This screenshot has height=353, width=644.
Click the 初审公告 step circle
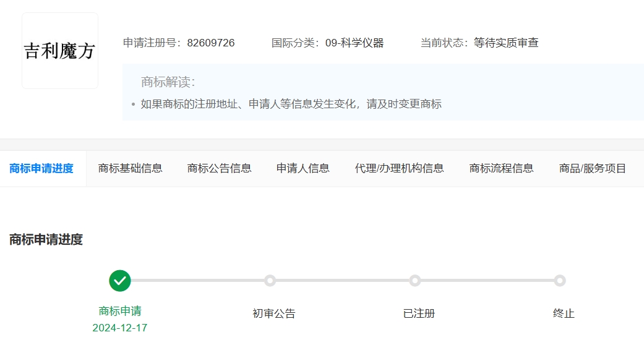pos(270,281)
